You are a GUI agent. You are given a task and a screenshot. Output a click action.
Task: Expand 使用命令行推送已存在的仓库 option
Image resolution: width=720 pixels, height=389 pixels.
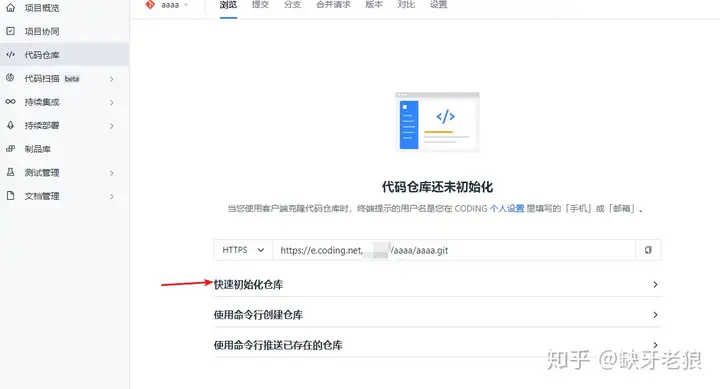pyautogui.click(x=437, y=345)
